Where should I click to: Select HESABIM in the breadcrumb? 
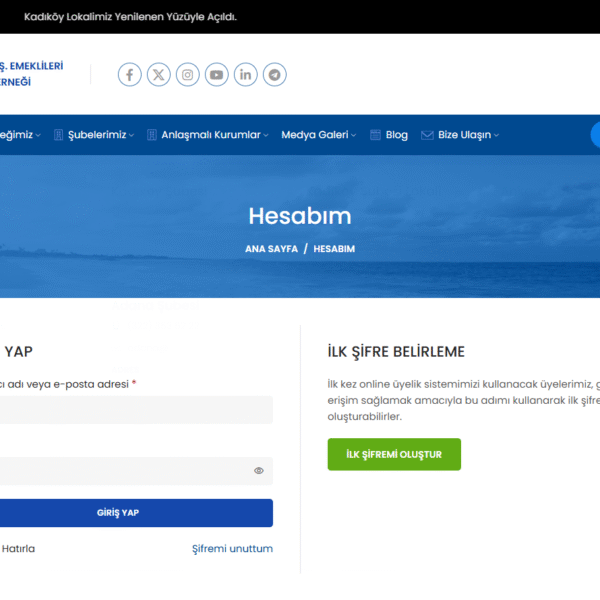[x=334, y=248]
